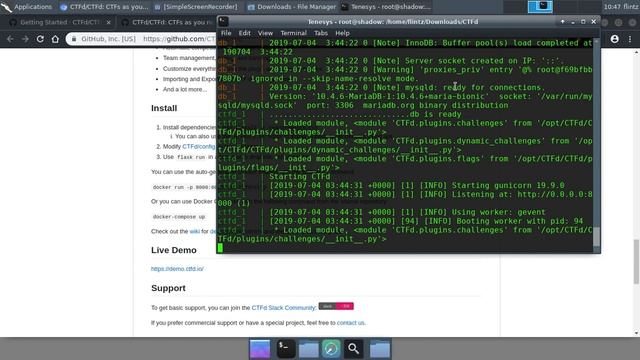Click the workspace switcher thumbnail in panel
Screen dimensions: 640x360
pyautogui.click(x=540, y=7)
